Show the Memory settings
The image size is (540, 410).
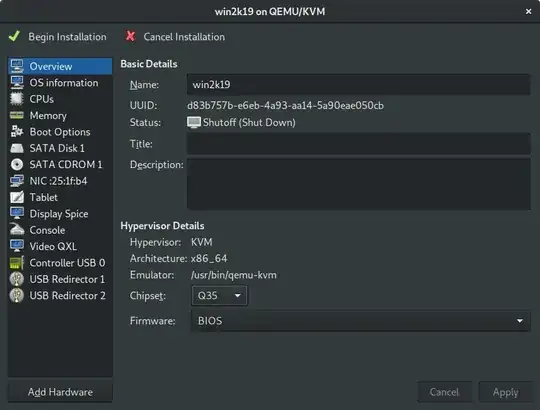tap(60, 115)
